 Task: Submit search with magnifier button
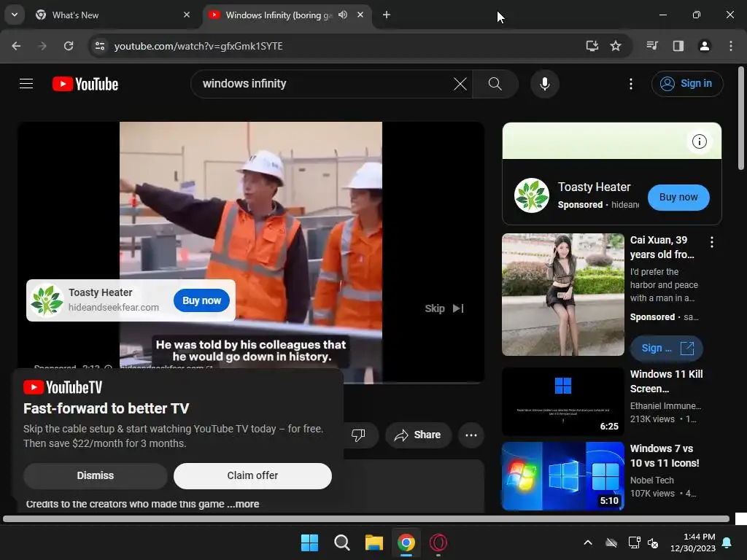pos(495,84)
